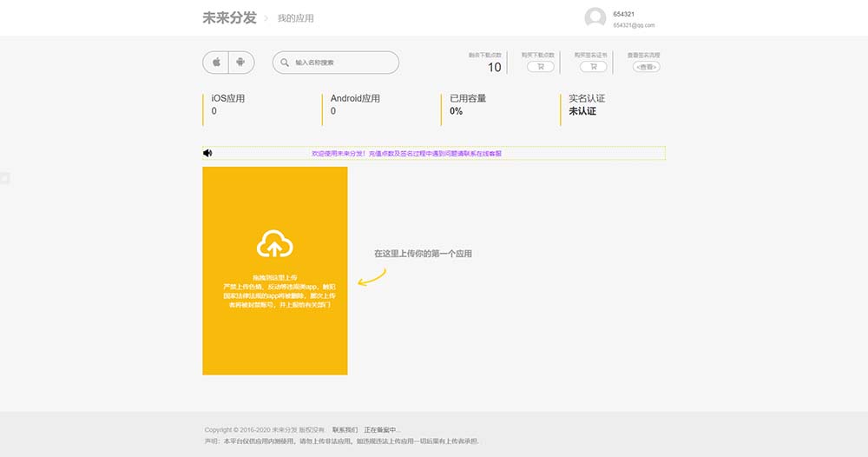Filter apps by the Apple iOS icon
Image resolution: width=868 pixels, height=457 pixels.
tap(215, 63)
